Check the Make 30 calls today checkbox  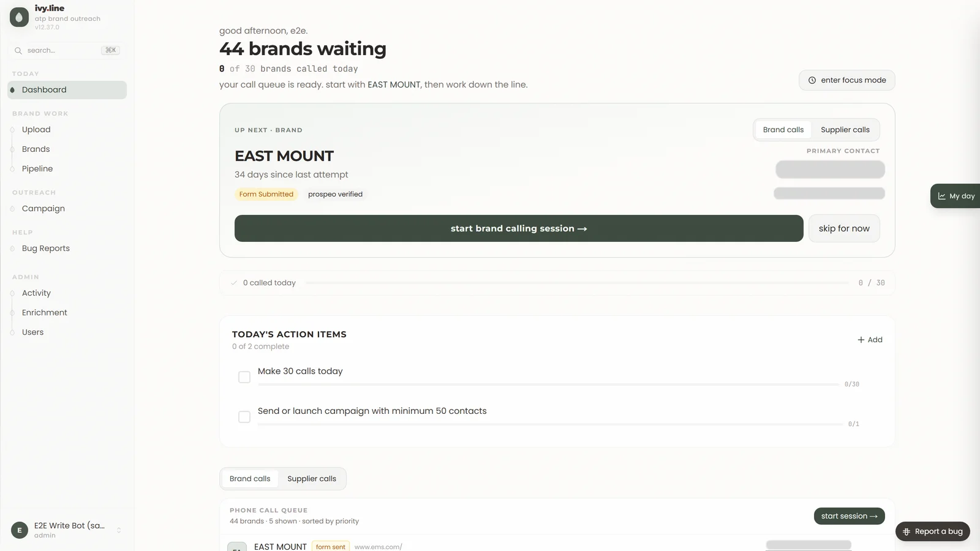pyautogui.click(x=244, y=377)
